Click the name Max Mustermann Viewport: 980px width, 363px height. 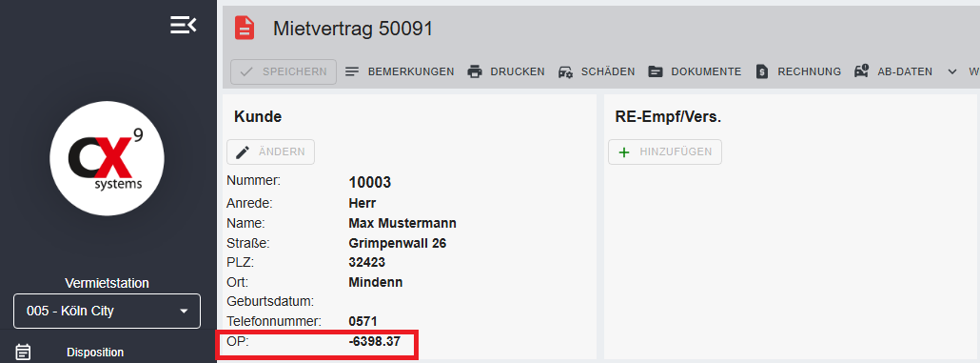(402, 224)
